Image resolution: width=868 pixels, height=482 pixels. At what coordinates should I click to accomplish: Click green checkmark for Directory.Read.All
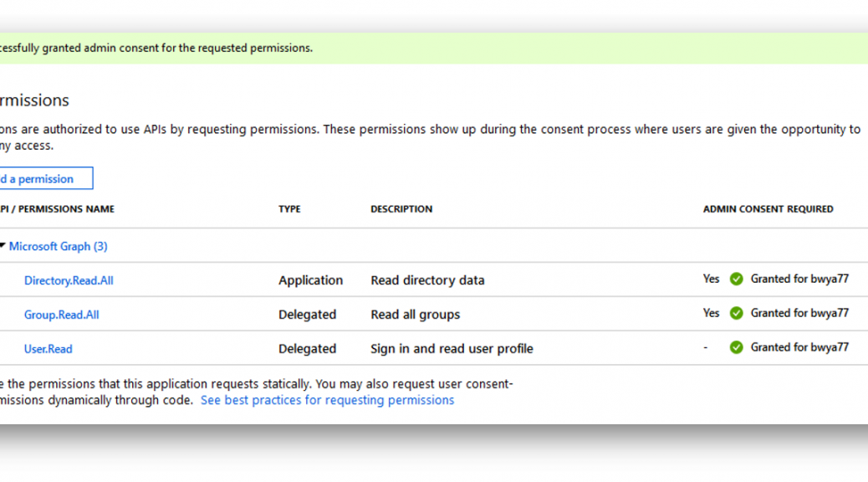(736, 279)
